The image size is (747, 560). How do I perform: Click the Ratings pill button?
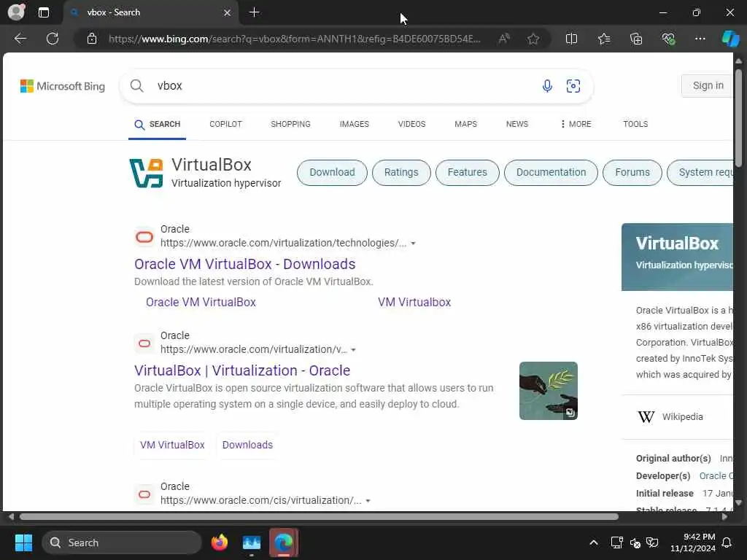click(x=401, y=172)
